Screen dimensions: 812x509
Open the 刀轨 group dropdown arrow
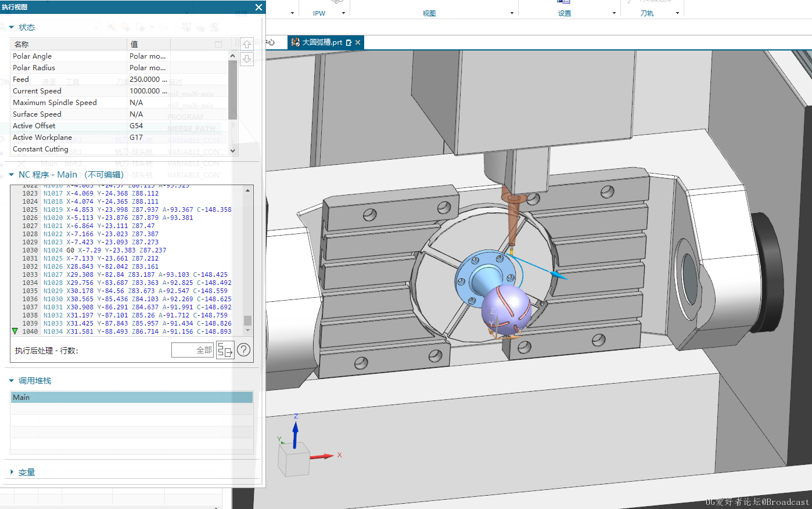click(677, 13)
